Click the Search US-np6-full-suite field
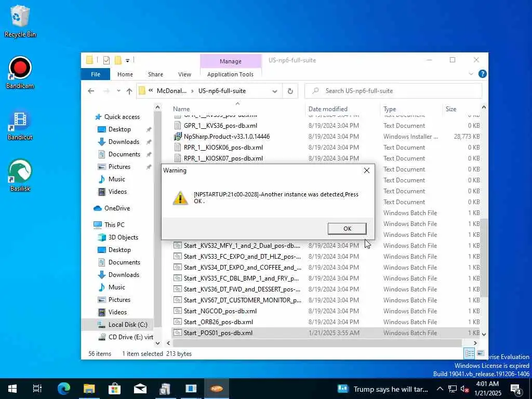 point(393,91)
